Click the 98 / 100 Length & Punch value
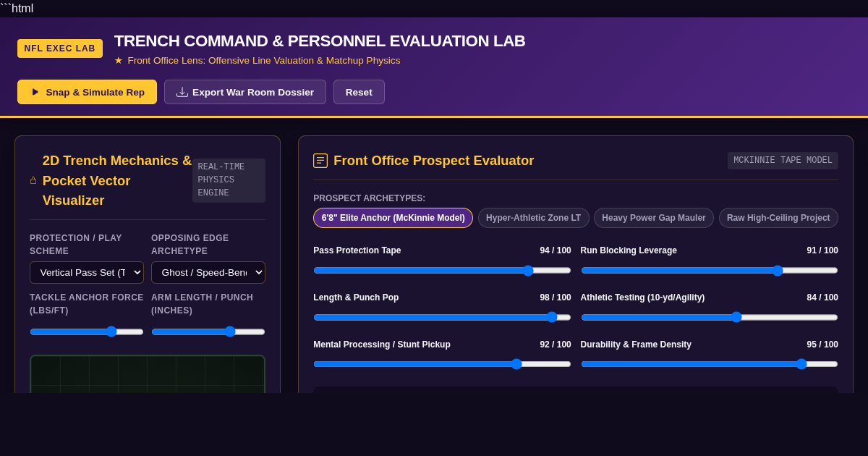 pyautogui.click(x=556, y=297)
